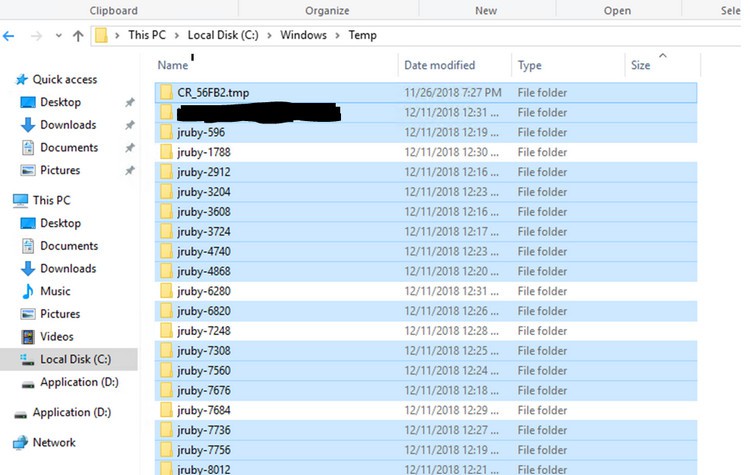
Task: Click folder icon of jruby-2912
Action: (166, 172)
